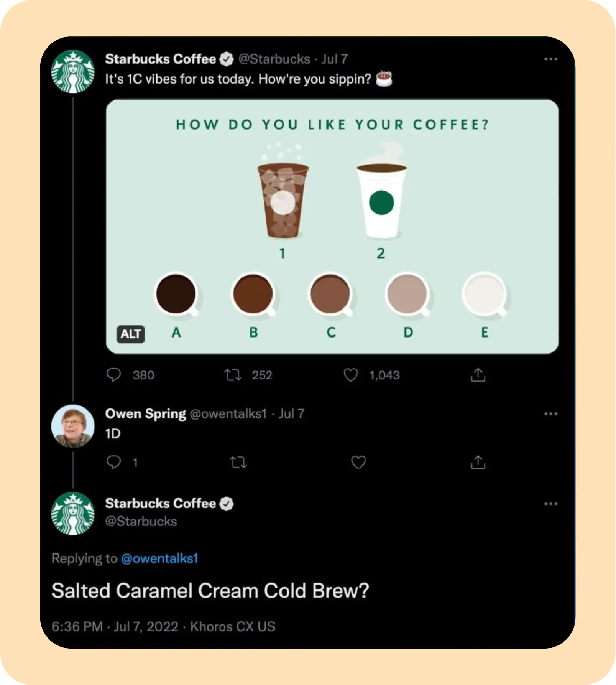Open more options on Owen Spring's tweet
616x685 pixels.
pyautogui.click(x=550, y=413)
